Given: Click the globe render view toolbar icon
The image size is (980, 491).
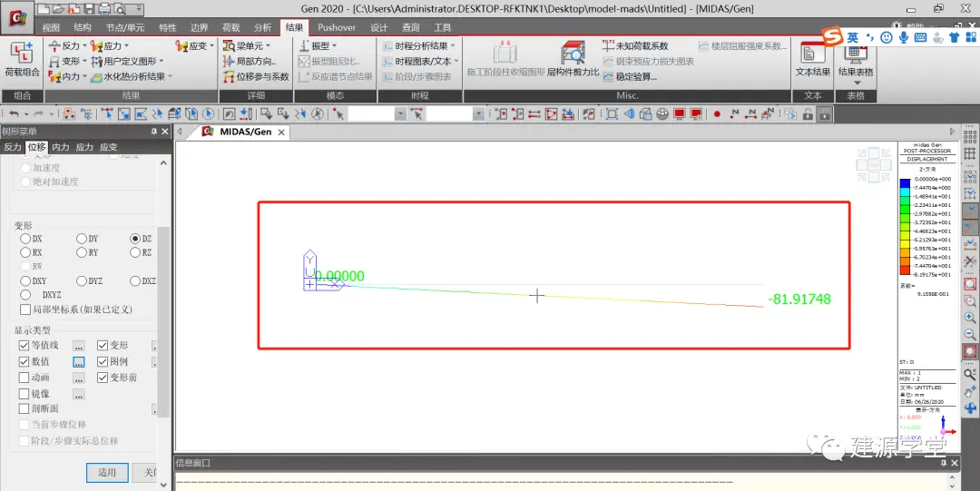Looking at the screenshot, I should (662, 113).
